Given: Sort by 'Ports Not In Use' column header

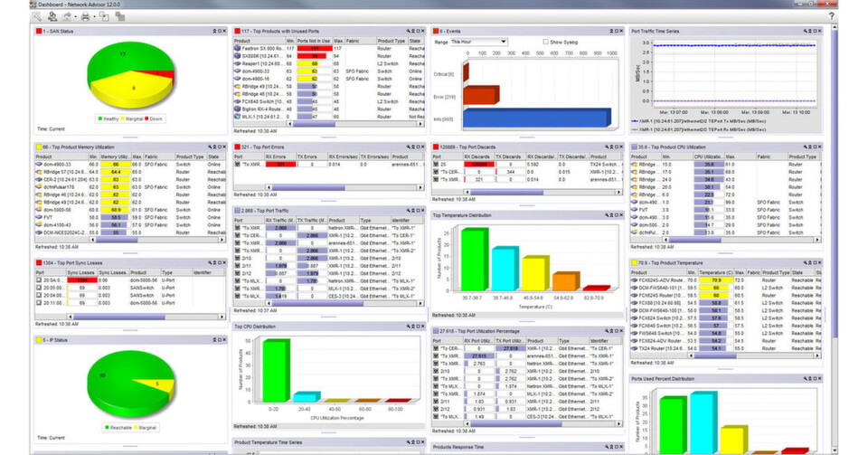Looking at the screenshot, I should click(314, 41).
